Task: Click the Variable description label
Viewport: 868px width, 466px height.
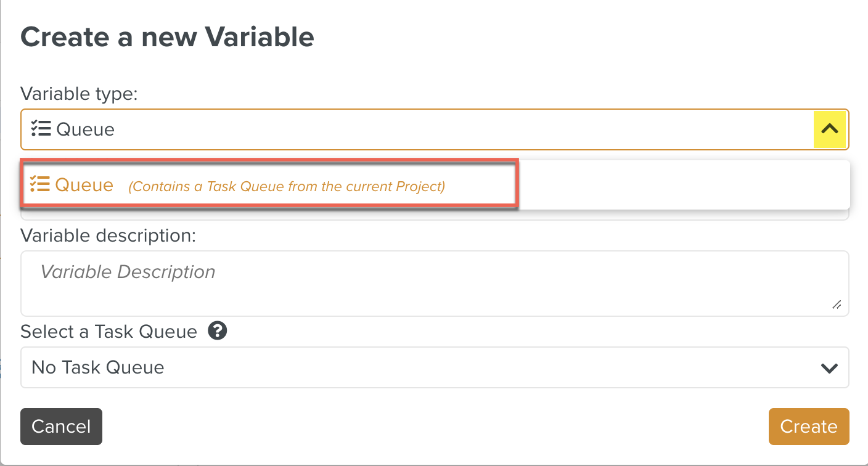Action: pos(108,235)
